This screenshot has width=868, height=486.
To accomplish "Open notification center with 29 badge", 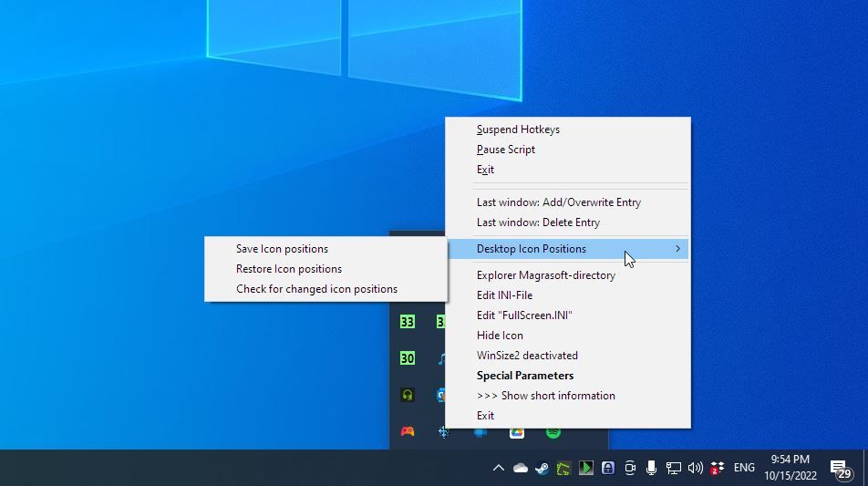I will 841,469.
